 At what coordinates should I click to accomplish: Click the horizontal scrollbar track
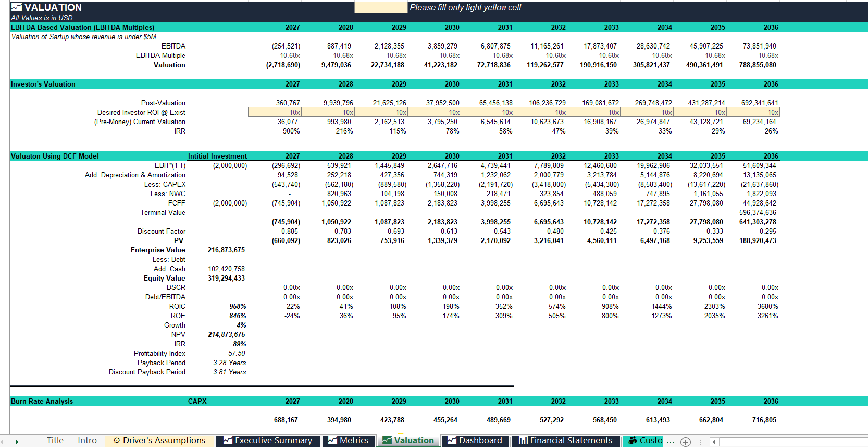point(792,442)
